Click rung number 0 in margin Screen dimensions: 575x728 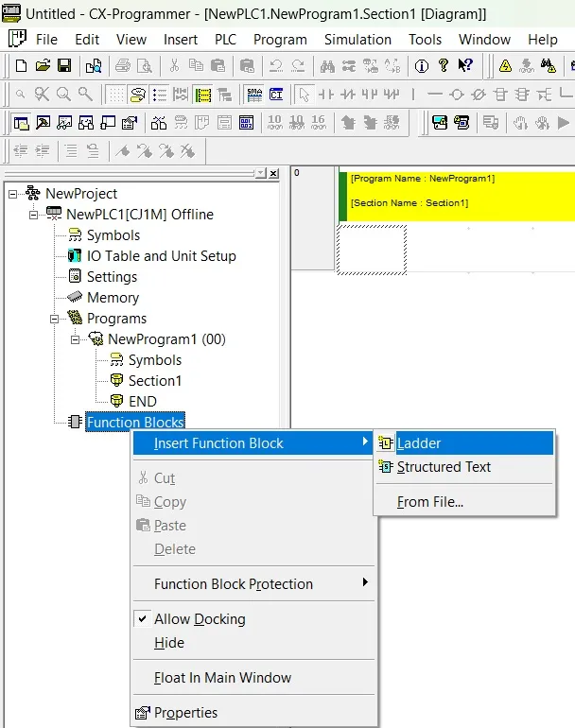296,173
